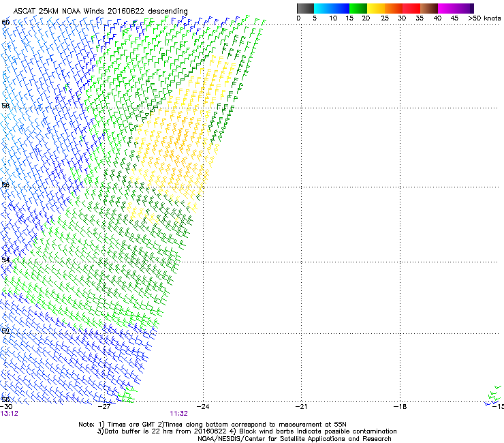Select the '-21' longitude axis label
Screen dimensions: 504x443
pos(301,407)
